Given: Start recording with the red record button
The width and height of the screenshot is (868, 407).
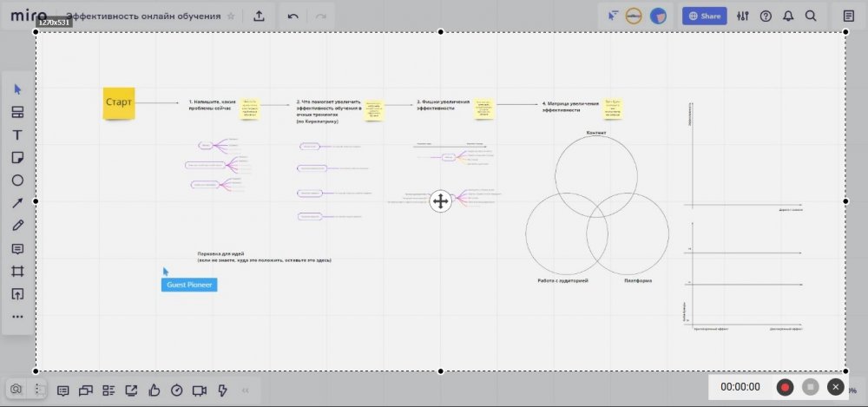Looking at the screenshot, I should coord(785,387).
